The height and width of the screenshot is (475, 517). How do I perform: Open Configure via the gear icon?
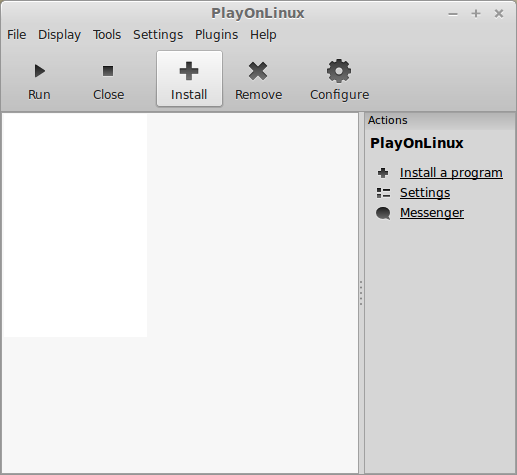coord(339,71)
